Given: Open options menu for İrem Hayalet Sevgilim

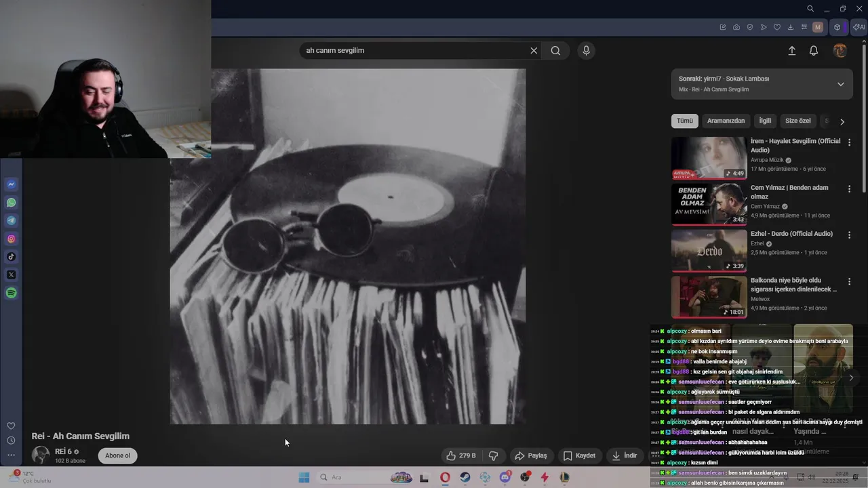Looking at the screenshot, I should point(849,142).
